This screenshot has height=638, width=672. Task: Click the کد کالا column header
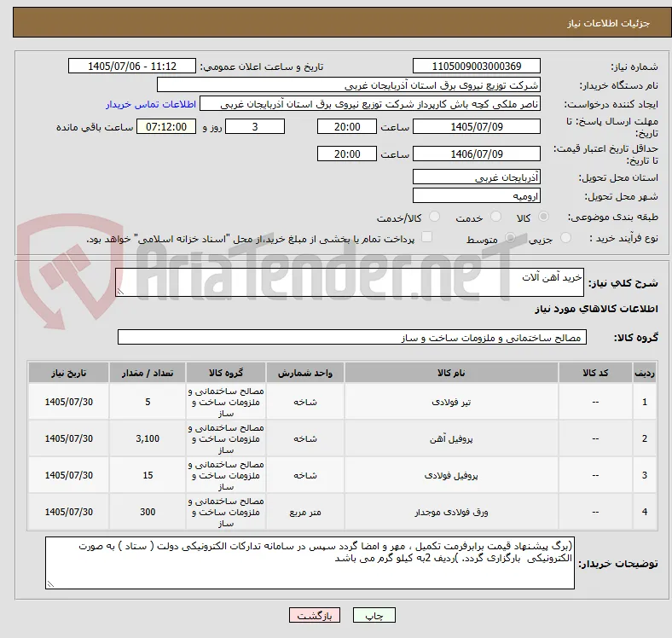595,373
